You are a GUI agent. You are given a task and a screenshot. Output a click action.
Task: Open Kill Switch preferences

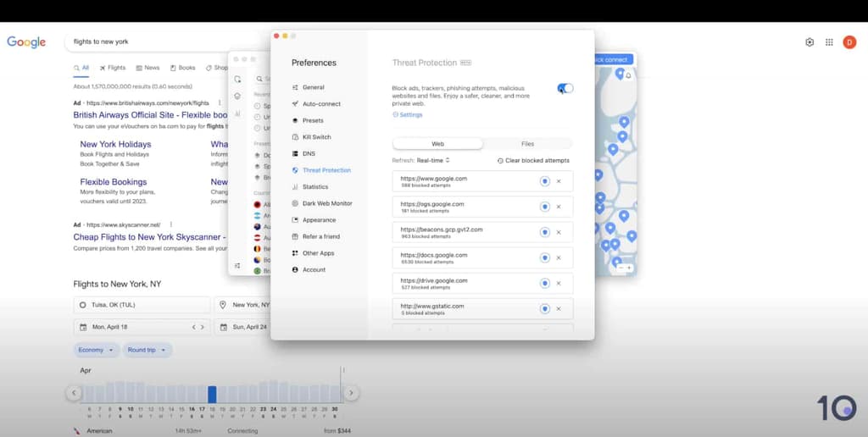coord(317,137)
